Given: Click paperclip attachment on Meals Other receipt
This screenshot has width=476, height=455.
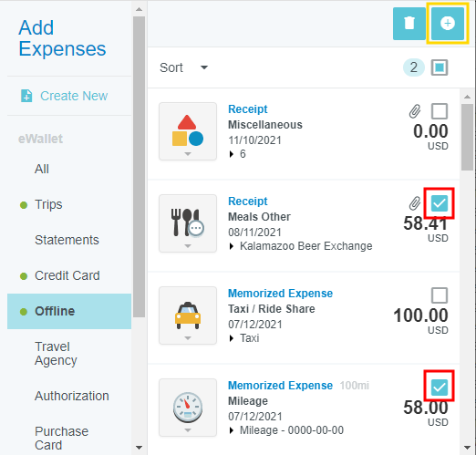Looking at the screenshot, I should click(x=415, y=203).
